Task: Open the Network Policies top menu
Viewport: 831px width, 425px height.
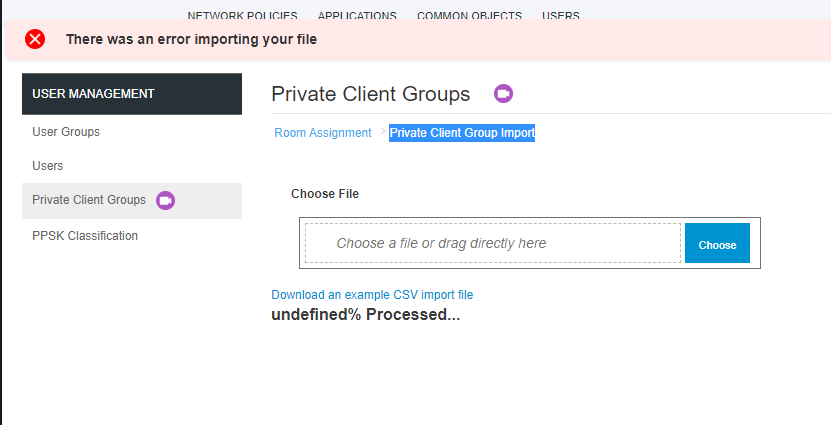Action: tap(242, 16)
